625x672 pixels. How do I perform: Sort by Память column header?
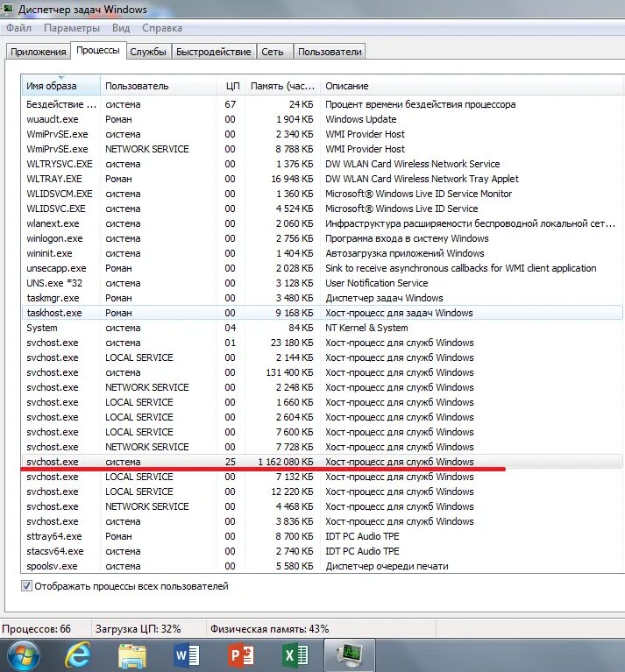click(x=282, y=86)
